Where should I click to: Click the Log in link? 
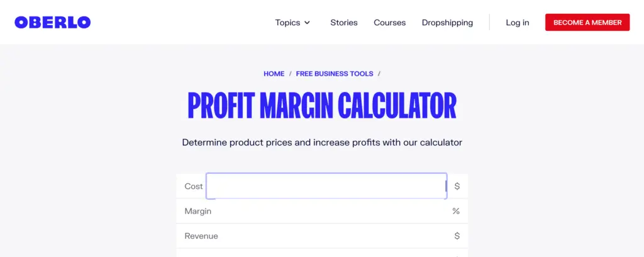pyautogui.click(x=518, y=23)
